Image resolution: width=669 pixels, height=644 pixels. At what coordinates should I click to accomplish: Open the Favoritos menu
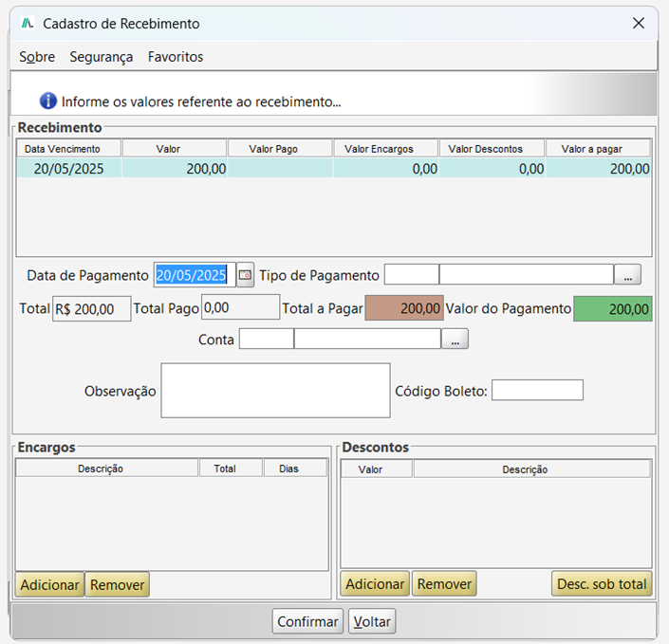click(176, 57)
